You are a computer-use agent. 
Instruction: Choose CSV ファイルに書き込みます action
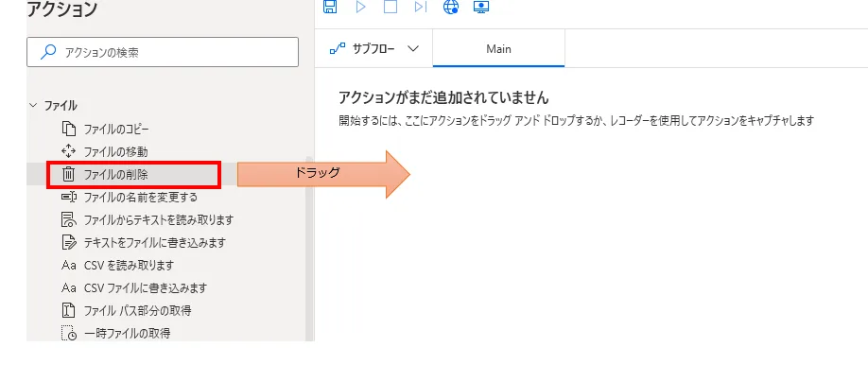click(x=145, y=287)
